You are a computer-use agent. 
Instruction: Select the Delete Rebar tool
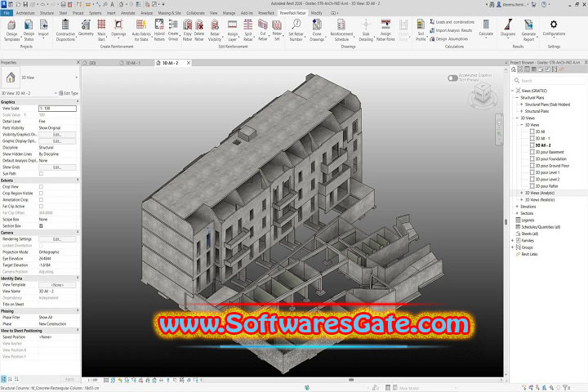[199, 30]
